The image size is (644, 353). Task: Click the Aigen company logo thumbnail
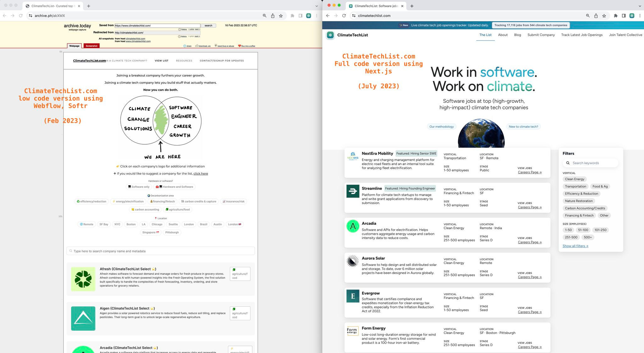pos(83,318)
